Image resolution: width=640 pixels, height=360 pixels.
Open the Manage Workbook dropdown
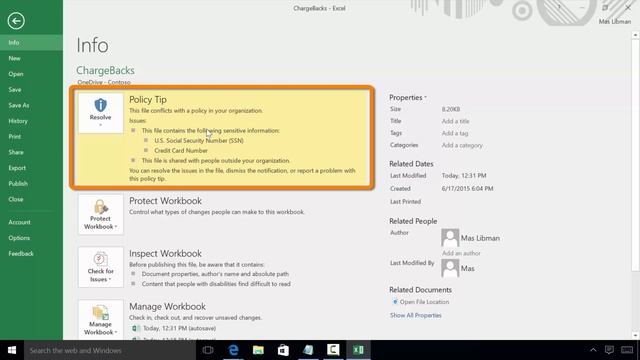[x=100, y=320]
